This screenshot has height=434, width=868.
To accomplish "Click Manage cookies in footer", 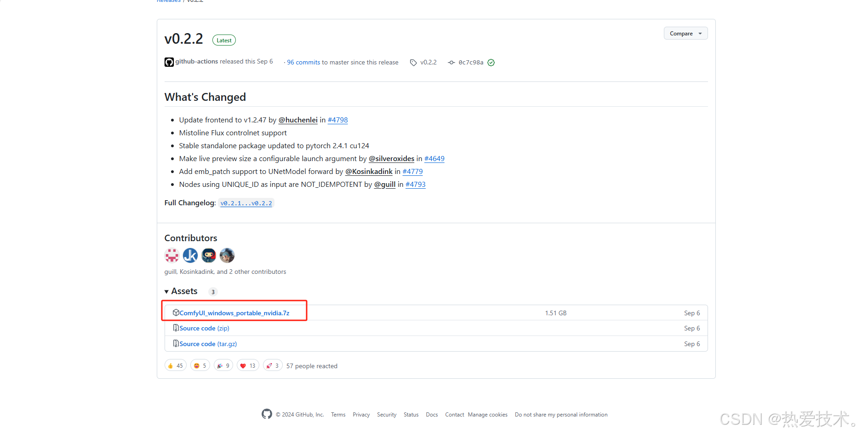I will (488, 415).
